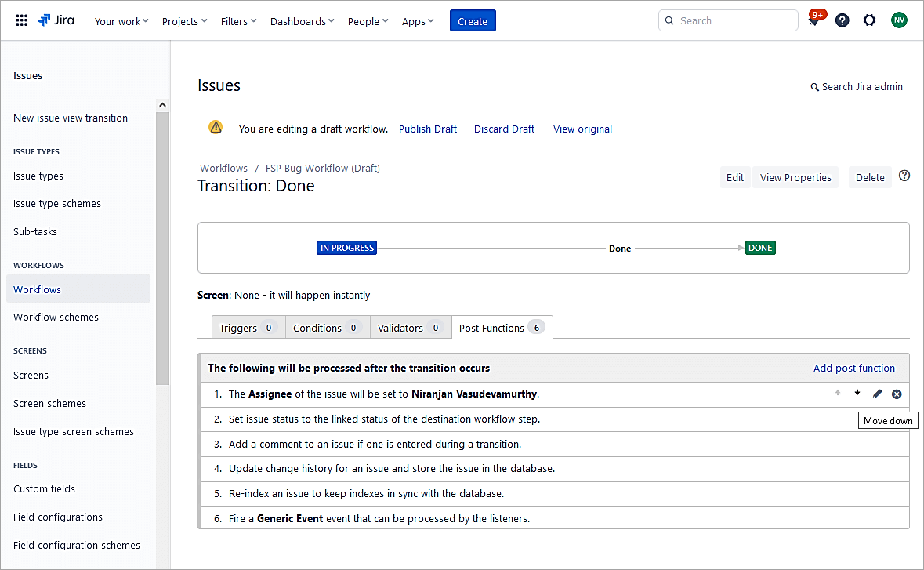Delete the Assignee post function
Screen dimensions: 924x570
(x=897, y=394)
